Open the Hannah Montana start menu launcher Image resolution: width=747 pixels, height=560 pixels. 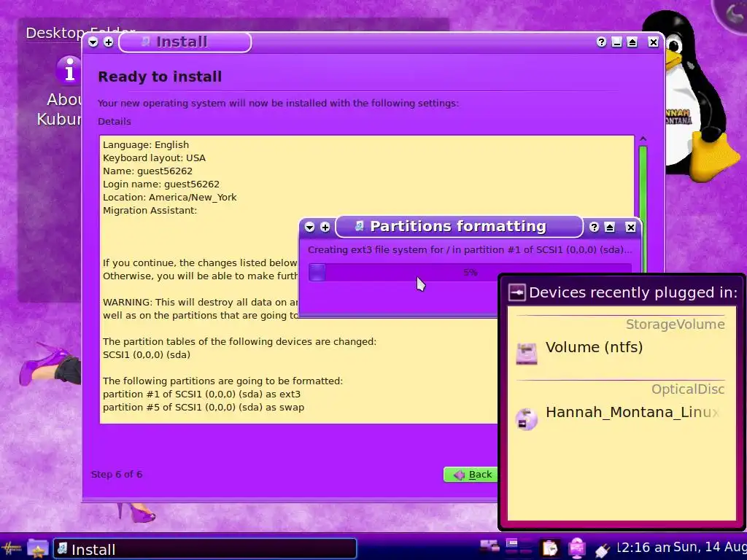click(10, 548)
